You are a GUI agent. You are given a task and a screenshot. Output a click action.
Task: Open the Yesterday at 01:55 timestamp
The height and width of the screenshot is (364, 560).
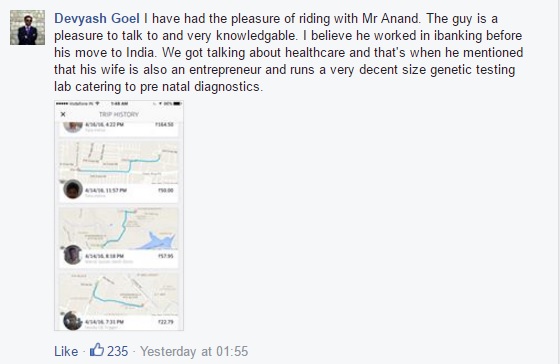(194, 351)
